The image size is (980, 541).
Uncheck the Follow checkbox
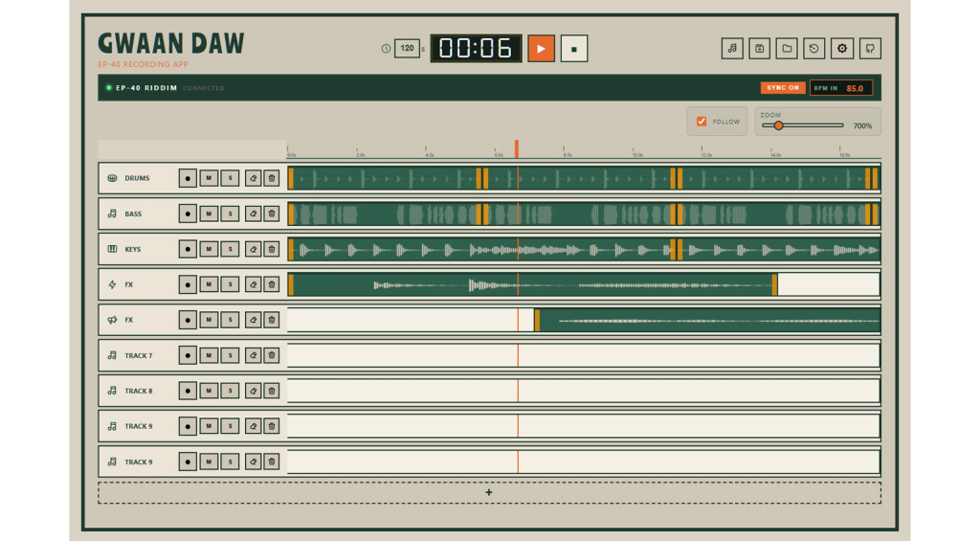pos(702,122)
